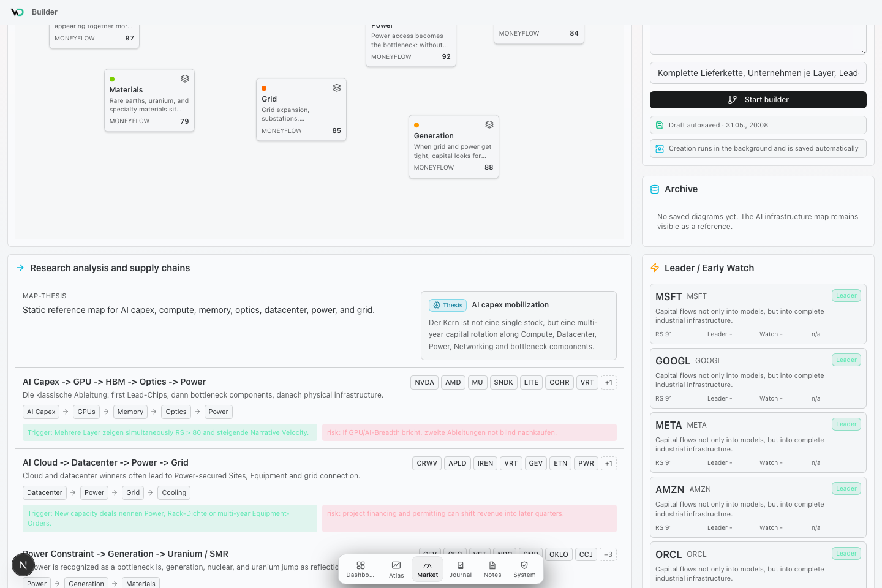Click the OKLO ticker chip
The height and width of the screenshot is (588, 882).
point(559,554)
